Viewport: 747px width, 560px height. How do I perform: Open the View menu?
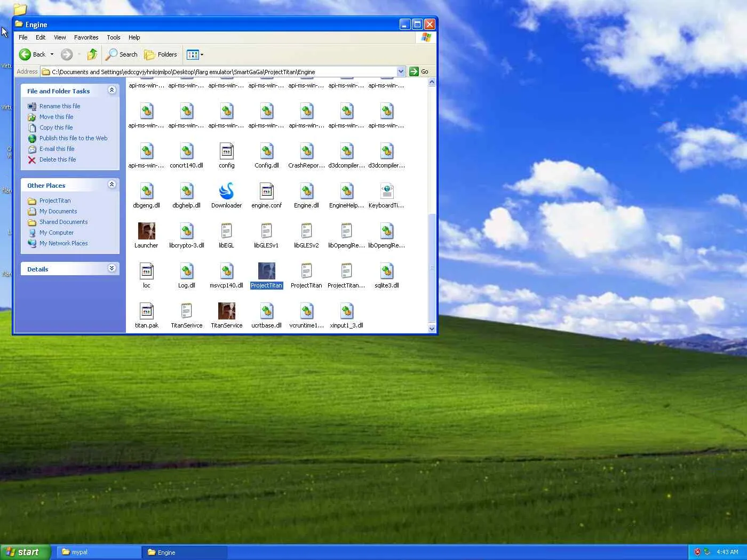(60, 37)
